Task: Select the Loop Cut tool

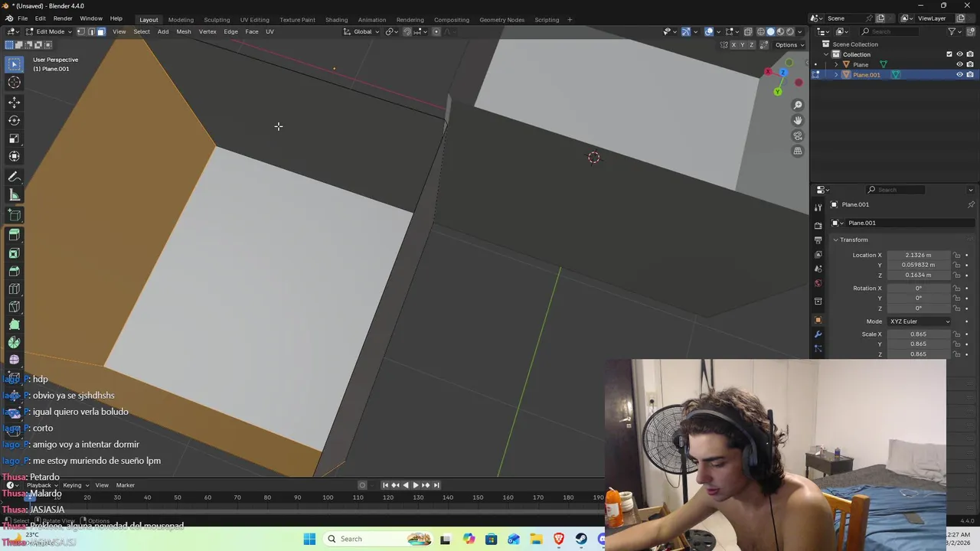Action: (x=14, y=289)
